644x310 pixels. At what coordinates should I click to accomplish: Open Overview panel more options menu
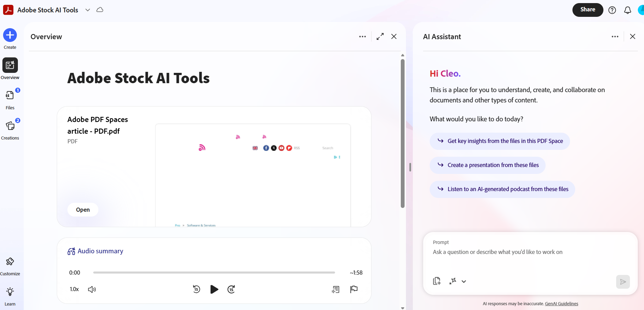tap(362, 36)
